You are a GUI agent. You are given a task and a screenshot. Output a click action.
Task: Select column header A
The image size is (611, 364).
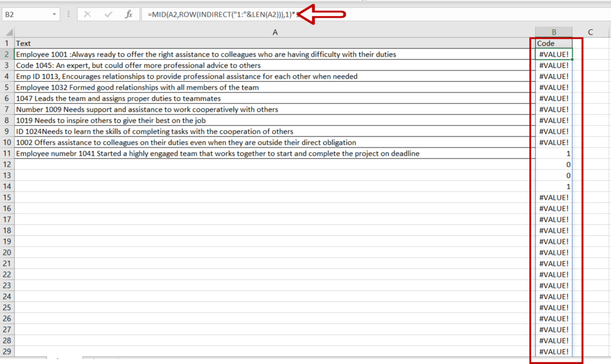tap(274, 32)
